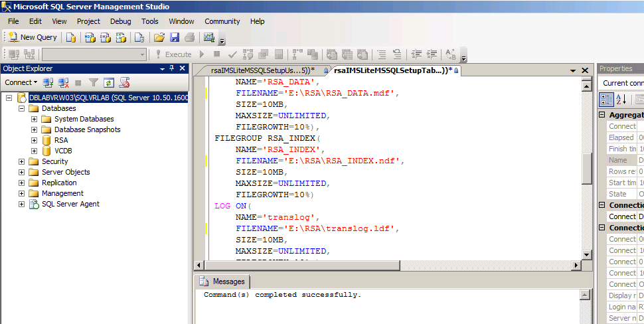Select the SQL Server Agent node
644x324 pixels.
(x=70, y=204)
